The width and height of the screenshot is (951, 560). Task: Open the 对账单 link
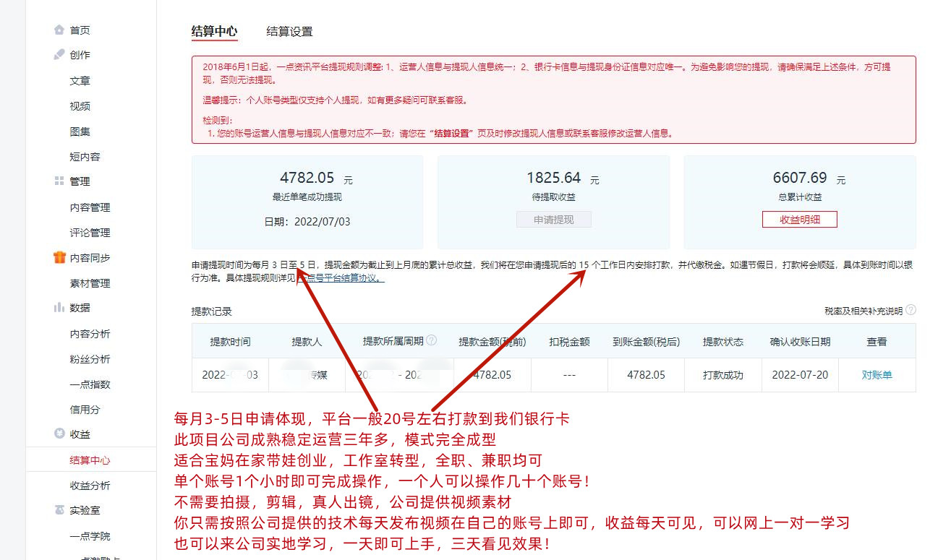[876, 375]
